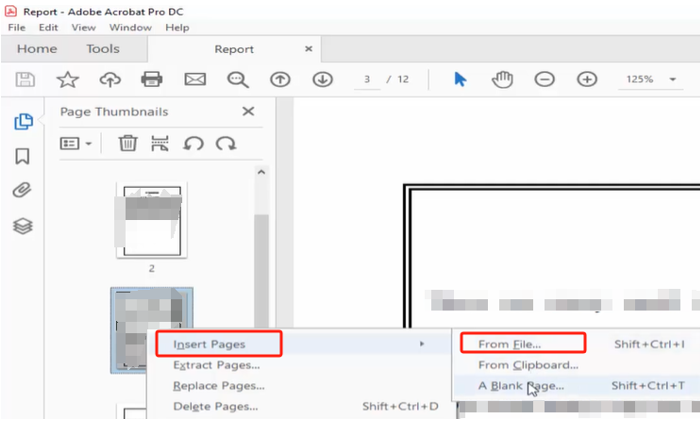Close the Report document tab
The width and height of the screenshot is (700, 422).
(x=308, y=49)
